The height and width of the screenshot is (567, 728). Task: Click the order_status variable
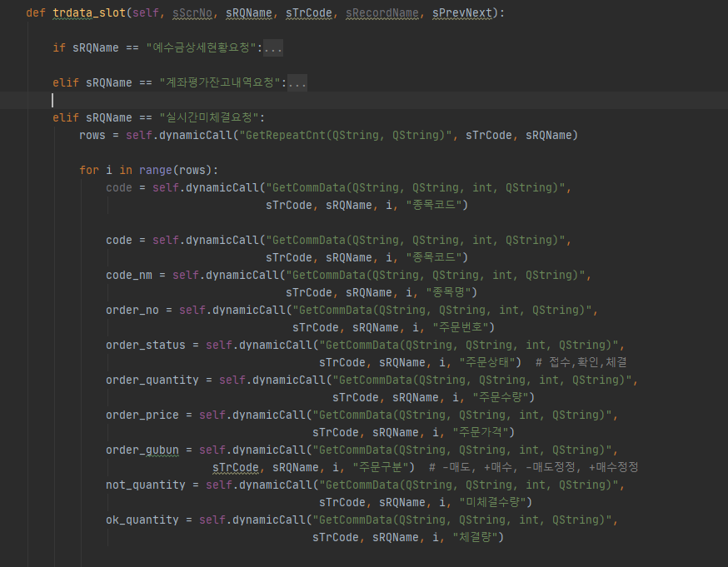click(x=146, y=346)
